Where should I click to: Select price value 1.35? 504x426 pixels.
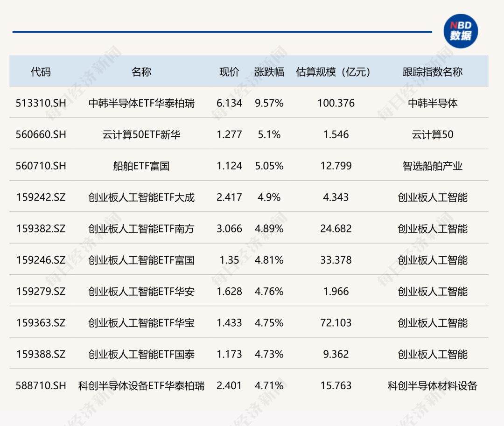click(229, 259)
